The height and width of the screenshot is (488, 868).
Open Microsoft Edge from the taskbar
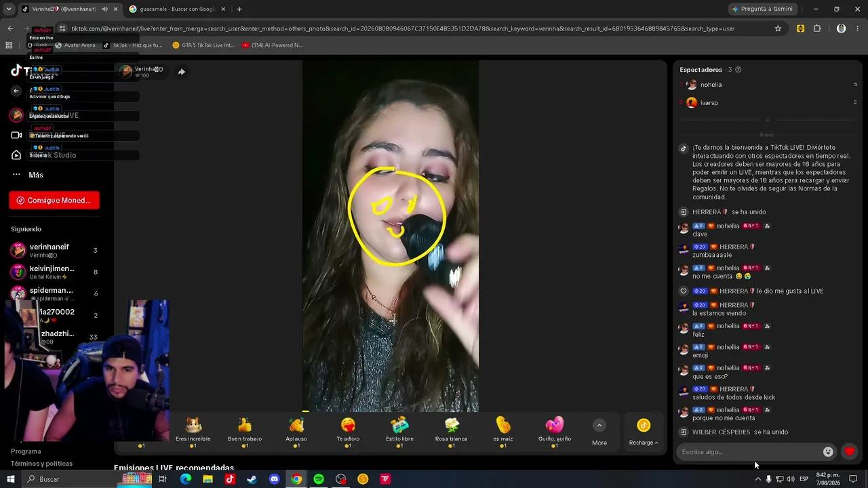(185, 479)
